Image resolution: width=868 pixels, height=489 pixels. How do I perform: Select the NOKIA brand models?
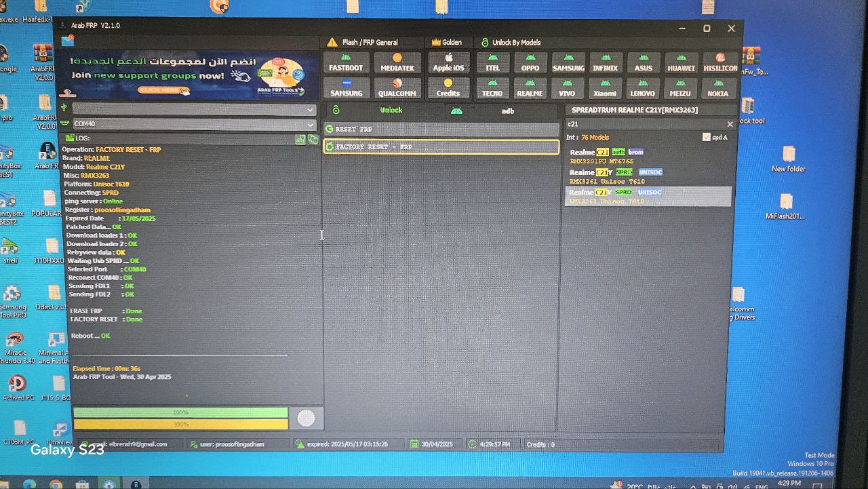coord(718,88)
